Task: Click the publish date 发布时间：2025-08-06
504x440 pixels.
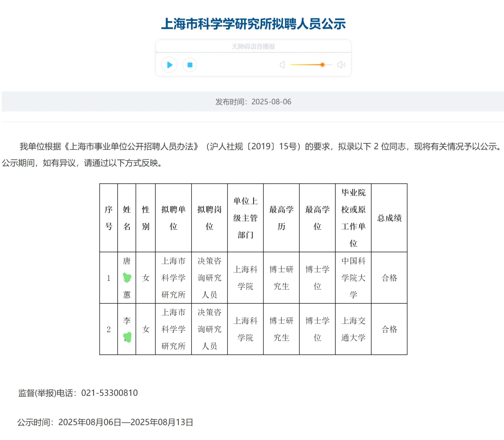Action: (253, 101)
